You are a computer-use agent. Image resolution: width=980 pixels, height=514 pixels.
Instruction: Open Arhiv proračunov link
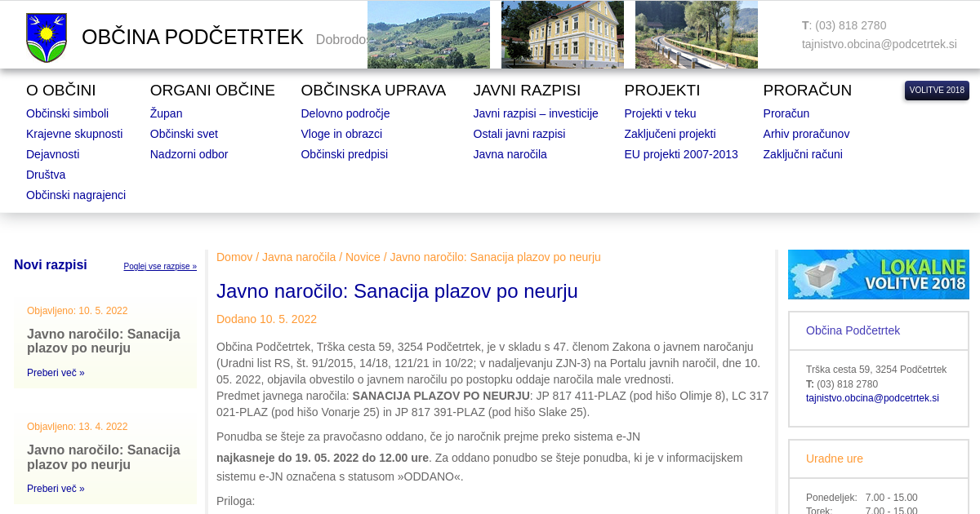[806, 134]
